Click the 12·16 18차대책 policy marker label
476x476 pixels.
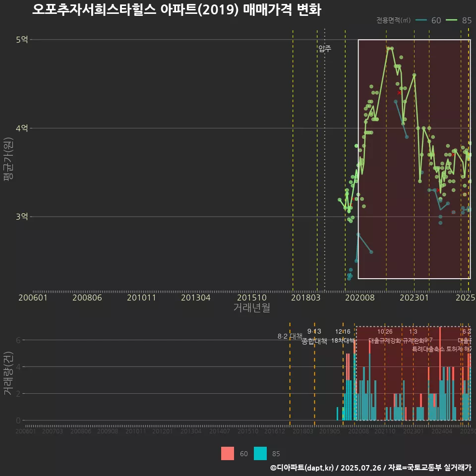[343, 336]
